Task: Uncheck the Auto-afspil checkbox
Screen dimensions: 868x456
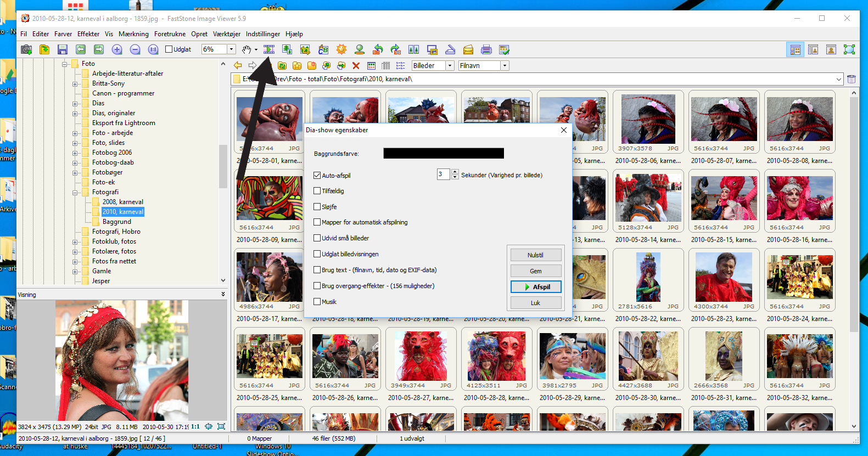Action: point(317,176)
